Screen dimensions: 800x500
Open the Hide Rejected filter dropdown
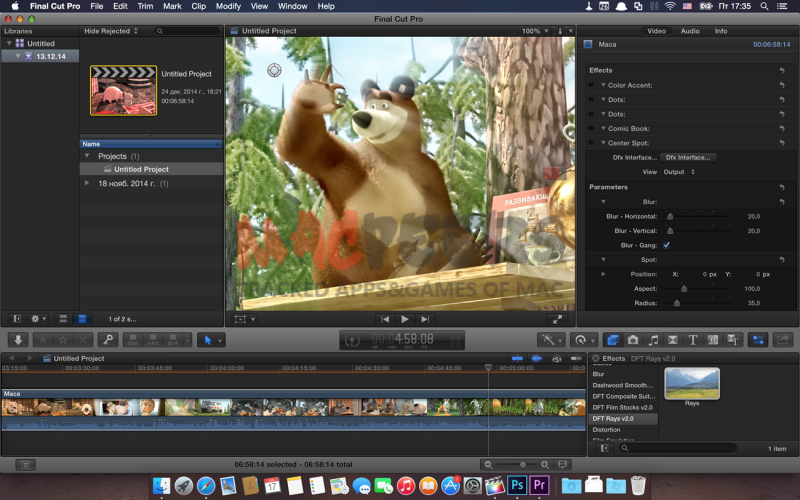[x=110, y=31]
